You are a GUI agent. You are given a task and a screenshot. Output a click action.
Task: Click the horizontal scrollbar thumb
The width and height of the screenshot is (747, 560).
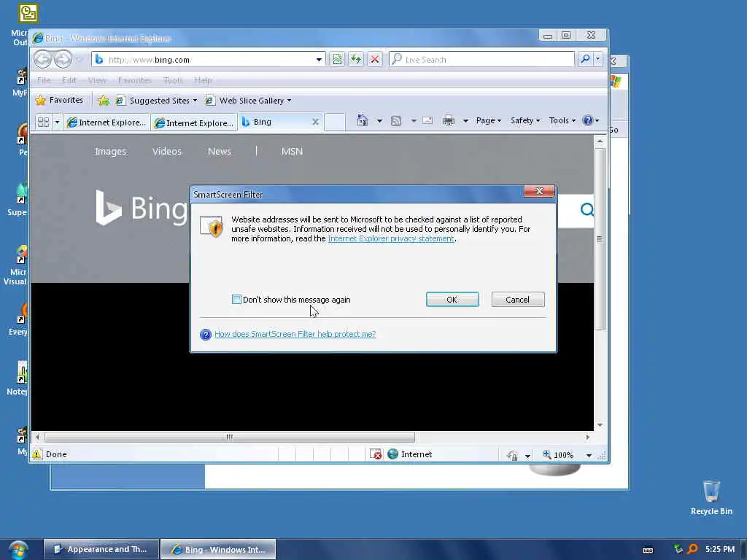230,437
